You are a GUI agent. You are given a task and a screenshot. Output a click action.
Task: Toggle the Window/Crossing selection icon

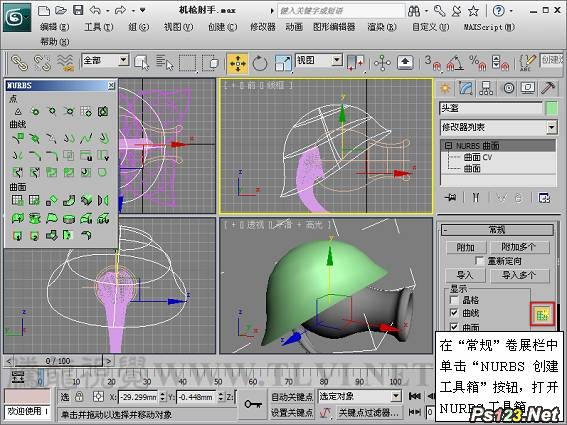[x=210, y=63]
